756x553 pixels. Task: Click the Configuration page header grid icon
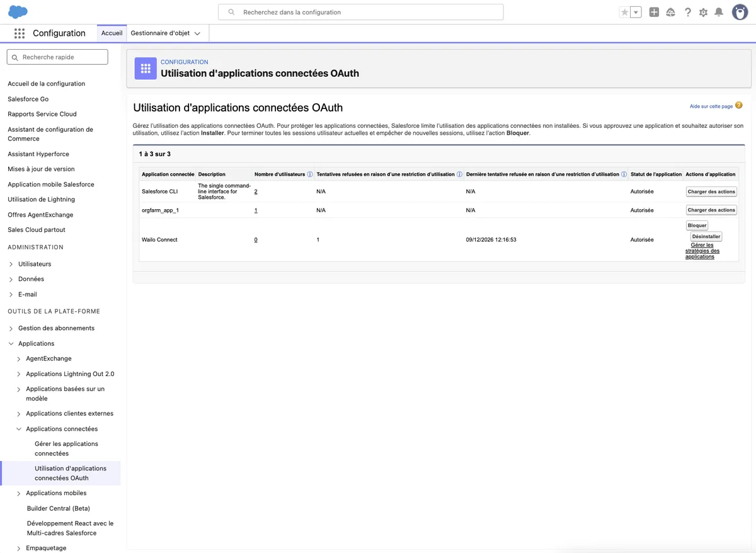[x=146, y=68]
